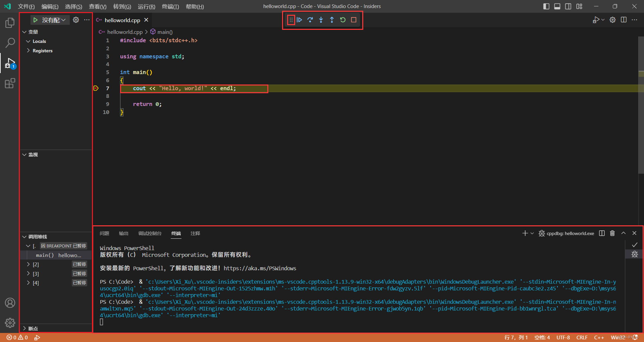Open the 运行(R) menu

tap(146, 6)
